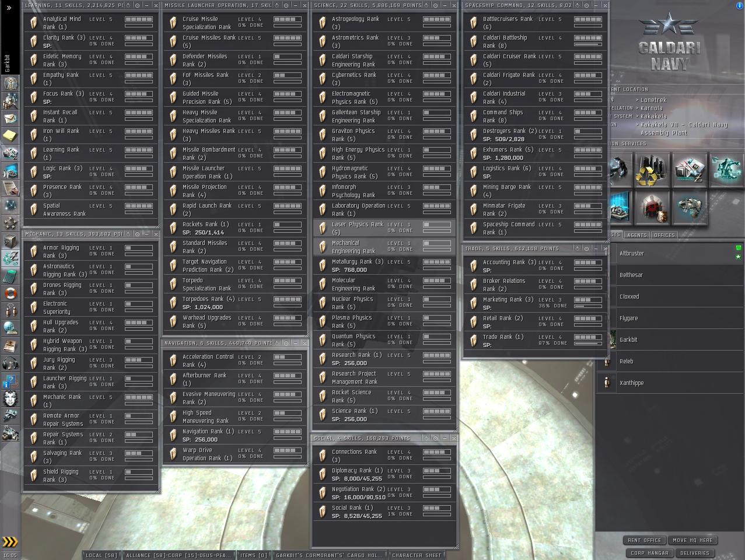Open the Local [58] chat tab

point(102,555)
